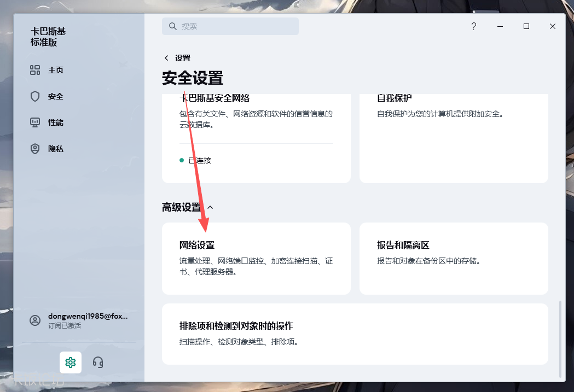
Task: Open the 自我保护 self-protection card
Action: (x=454, y=137)
